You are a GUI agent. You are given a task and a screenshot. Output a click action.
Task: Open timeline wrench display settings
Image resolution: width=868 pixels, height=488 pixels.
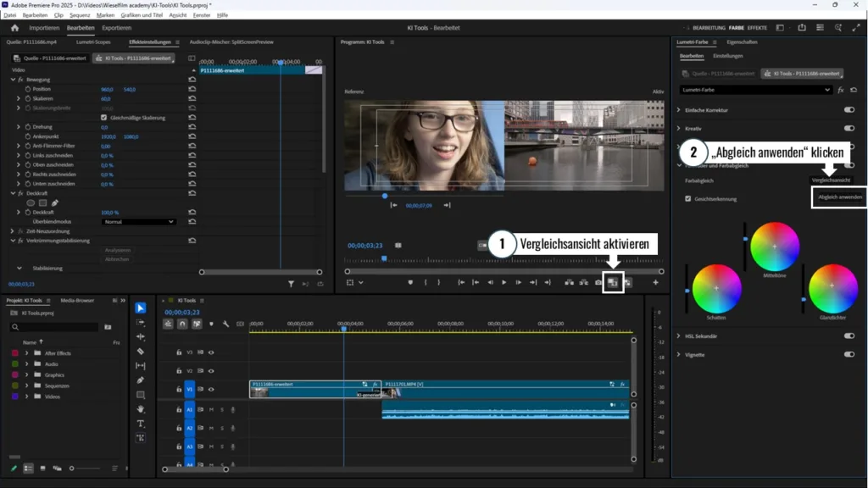pyautogui.click(x=225, y=324)
